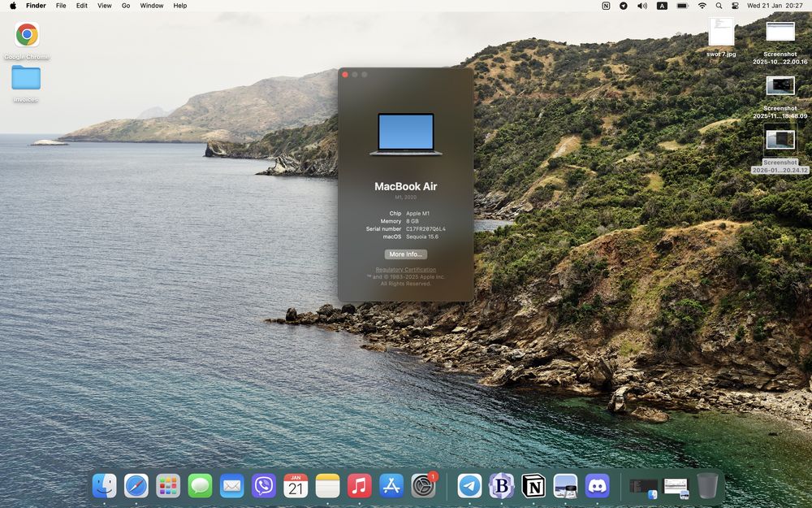Open Preview app in the Dock
This screenshot has width=812, height=508.
coord(565,486)
